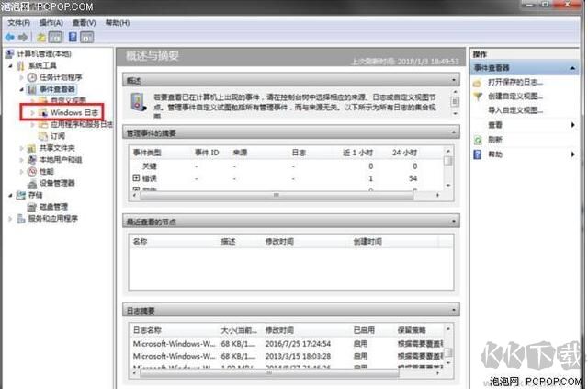This screenshot has height=389, width=588.
Task: Collapse the 事件查看器 tree node
Action: [x=21, y=89]
